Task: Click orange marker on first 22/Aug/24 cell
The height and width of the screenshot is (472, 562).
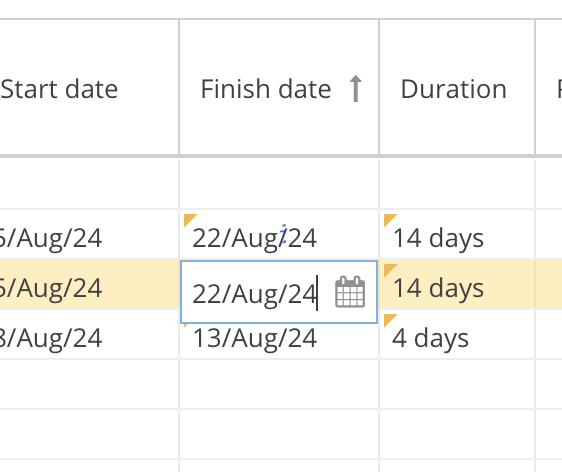Action: coord(190,220)
